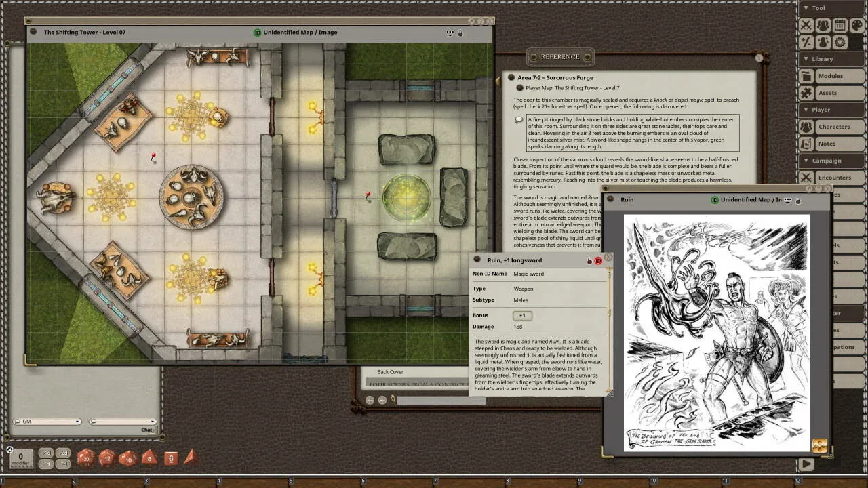The height and width of the screenshot is (488, 868).
Task: Click the zoom slider bar below reference window
Action: click(x=441, y=401)
